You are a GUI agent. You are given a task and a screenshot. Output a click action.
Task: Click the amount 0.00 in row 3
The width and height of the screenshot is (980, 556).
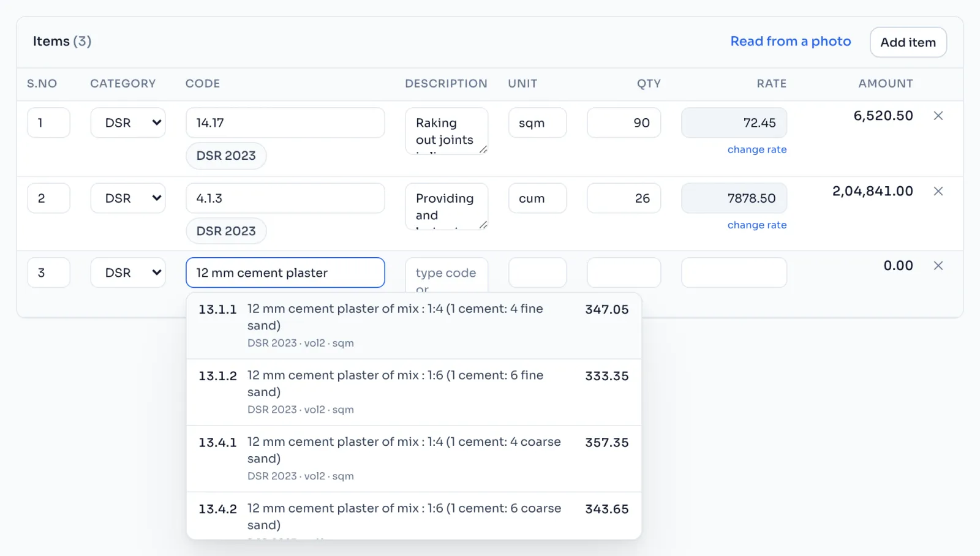(898, 266)
